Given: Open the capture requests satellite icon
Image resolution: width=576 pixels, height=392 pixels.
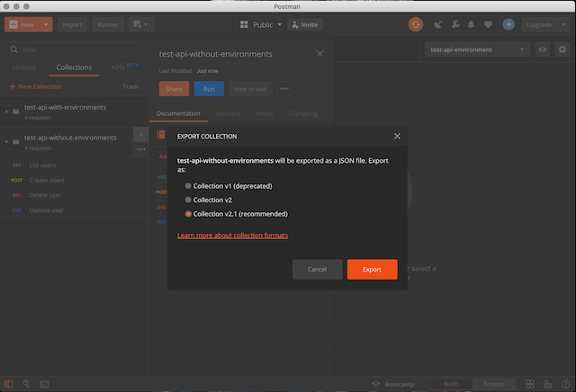Looking at the screenshot, I should [x=437, y=24].
